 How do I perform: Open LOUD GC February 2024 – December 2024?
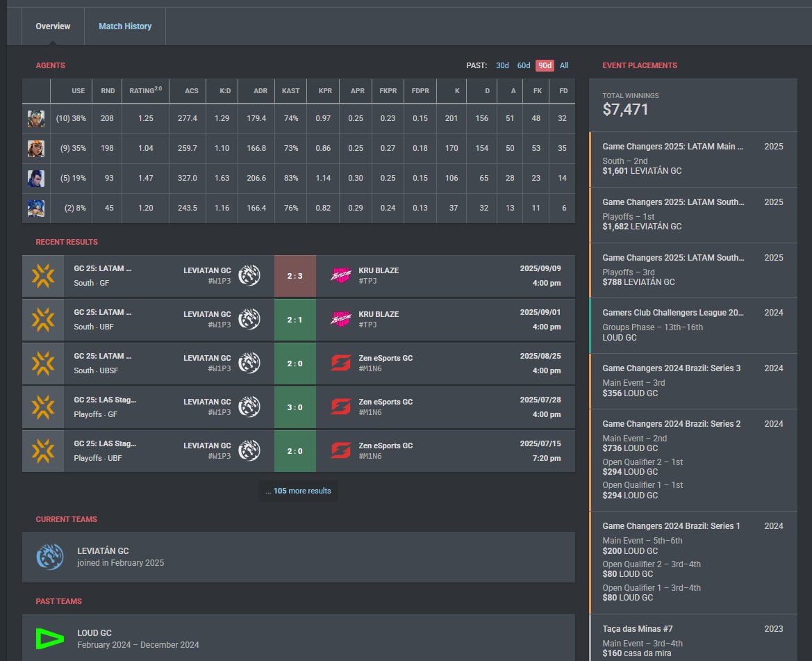pos(298,638)
